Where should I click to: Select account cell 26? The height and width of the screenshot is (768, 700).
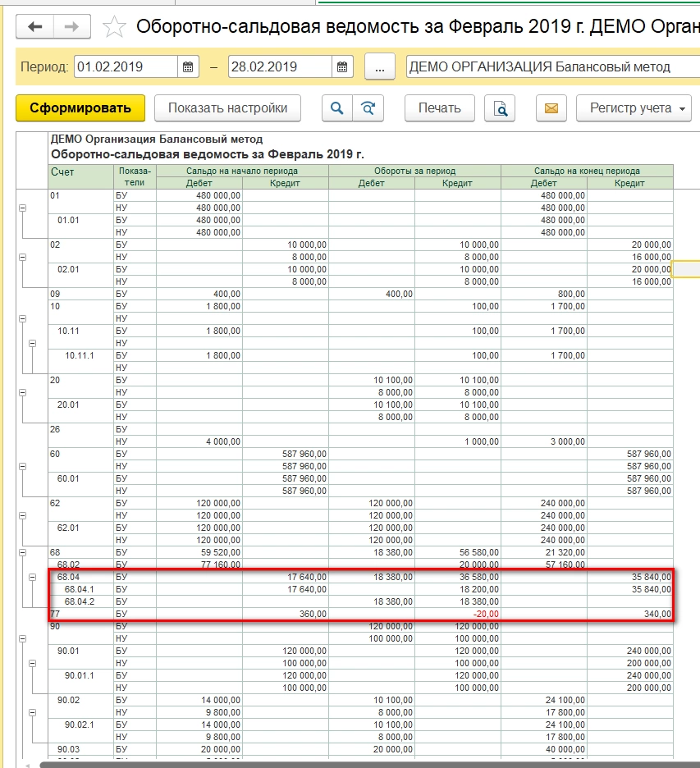click(x=80, y=436)
